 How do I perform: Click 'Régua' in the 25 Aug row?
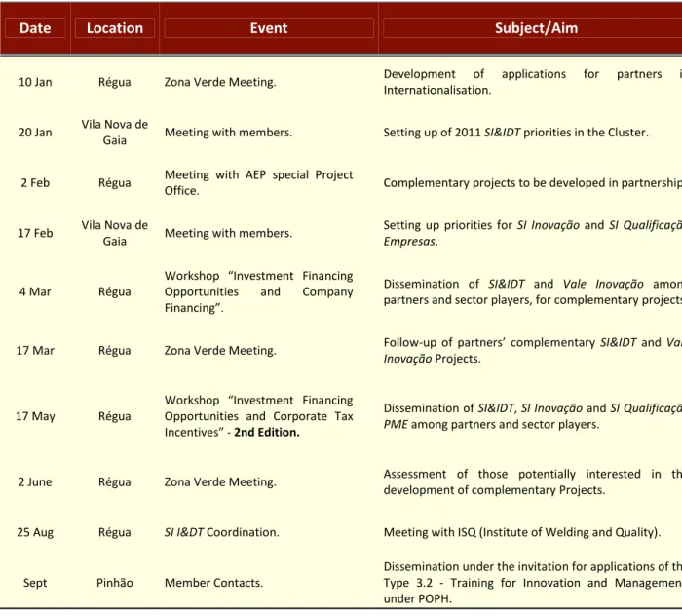pyautogui.click(x=115, y=532)
